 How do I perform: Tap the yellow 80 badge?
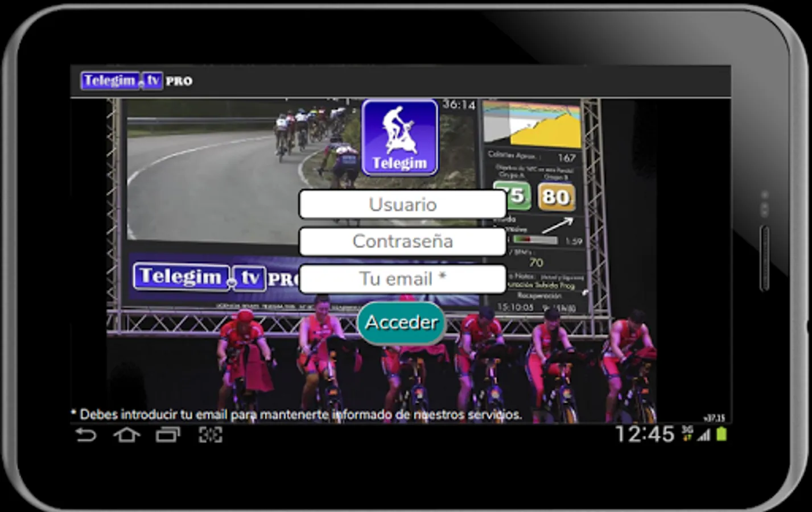pos(556,197)
